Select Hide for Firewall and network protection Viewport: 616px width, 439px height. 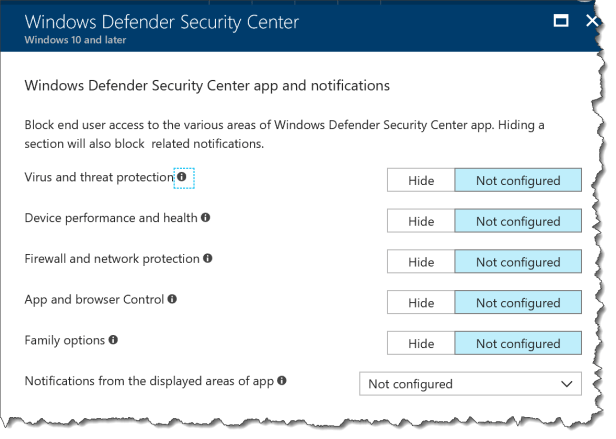(421, 262)
